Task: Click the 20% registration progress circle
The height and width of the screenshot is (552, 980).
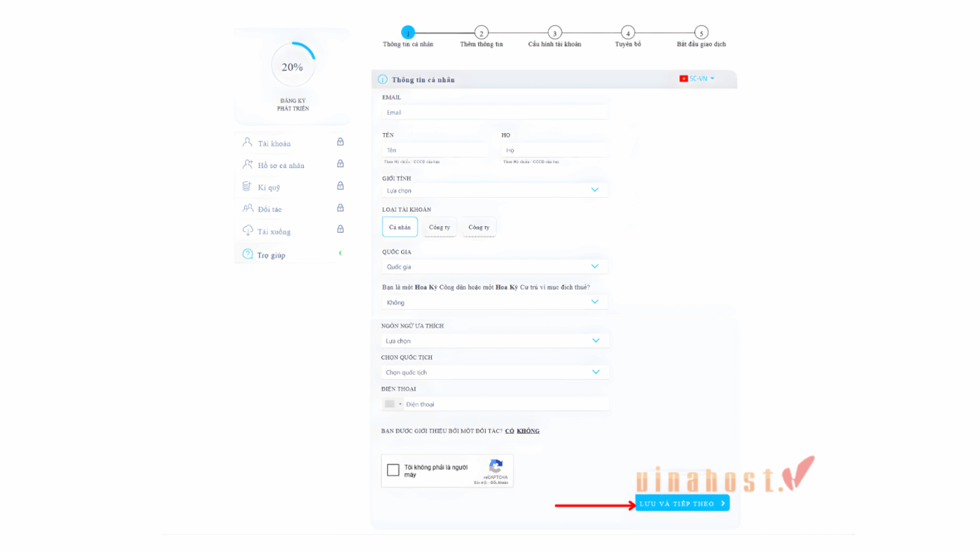Action: pyautogui.click(x=293, y=67)
